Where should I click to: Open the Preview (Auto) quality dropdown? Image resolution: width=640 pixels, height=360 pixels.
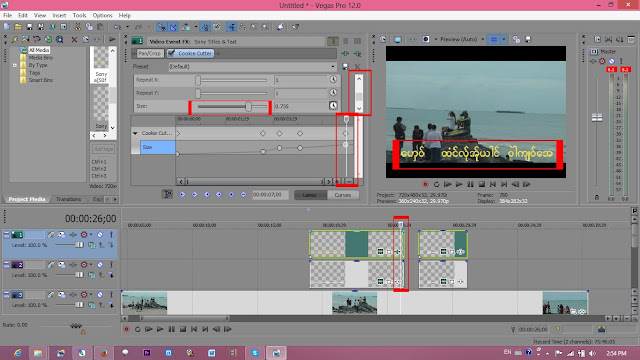coord(462,40)
